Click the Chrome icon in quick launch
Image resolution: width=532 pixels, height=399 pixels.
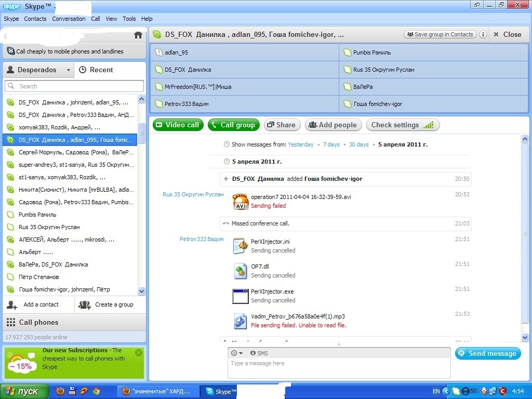[x=96, y=391]
